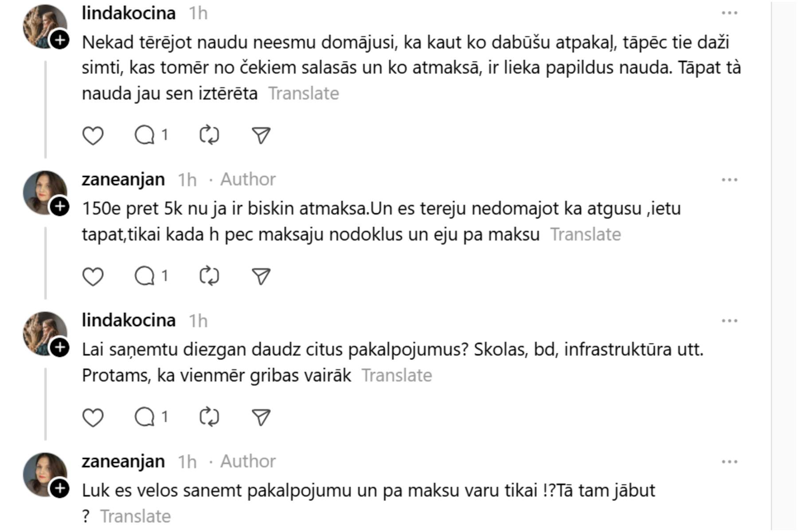Viewport: 798px width, 532px height.
Task: Follow zaneanjan via plus badge on first avatar
Action: click(x=59, y=207)
